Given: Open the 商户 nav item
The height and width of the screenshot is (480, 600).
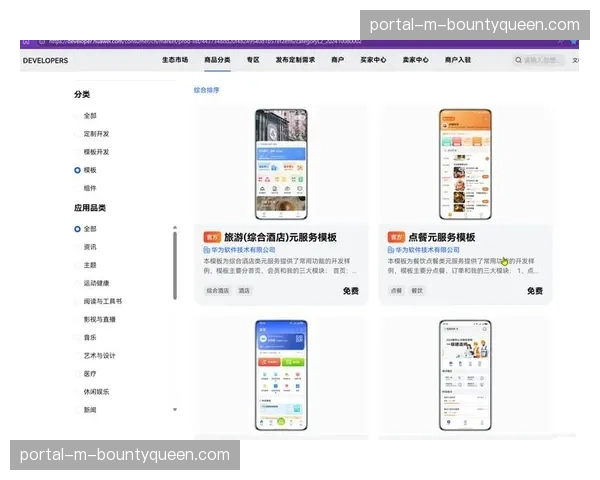Looking at the screenshot, I should 338,60.
